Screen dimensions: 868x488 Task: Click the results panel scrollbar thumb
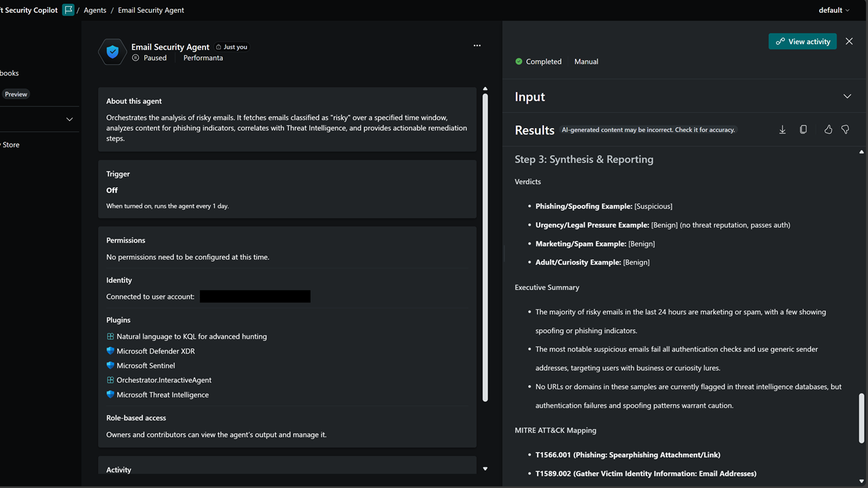(x=862, y=418)
